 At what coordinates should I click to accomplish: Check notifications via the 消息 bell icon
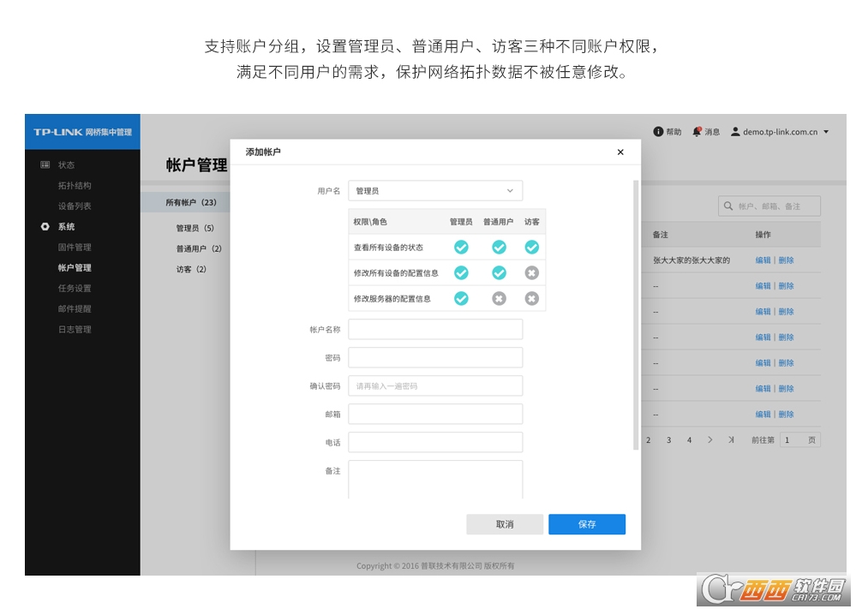[x=695, y=132]
